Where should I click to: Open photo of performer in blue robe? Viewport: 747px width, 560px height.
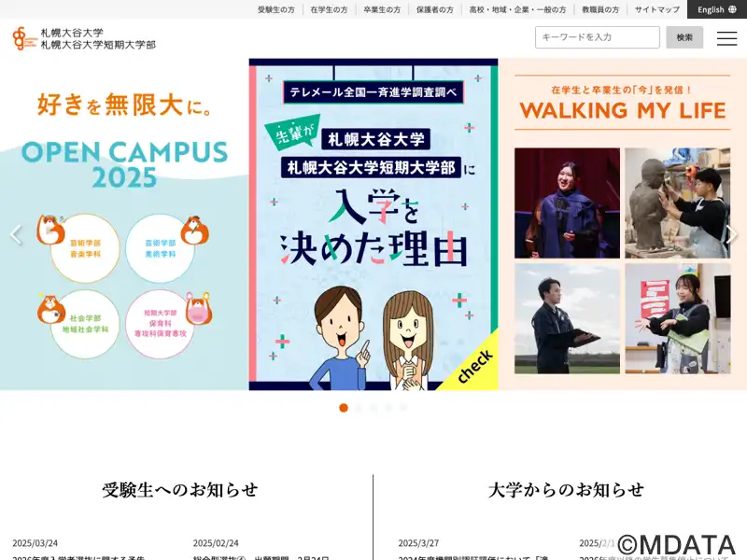[x=567, y=203]
